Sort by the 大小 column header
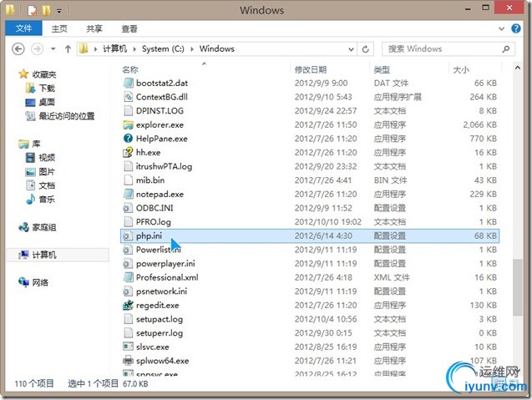 click(x=461, y=69)
